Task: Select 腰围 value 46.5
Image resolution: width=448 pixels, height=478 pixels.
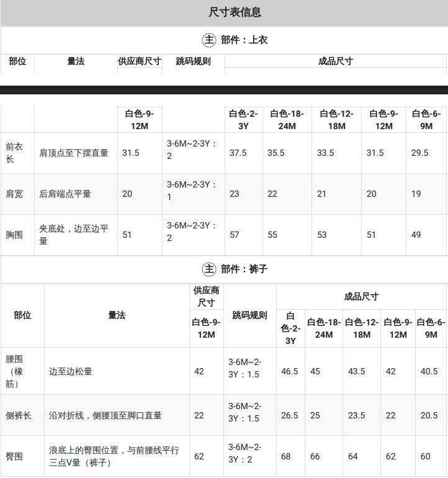Action: coord(290,371)
